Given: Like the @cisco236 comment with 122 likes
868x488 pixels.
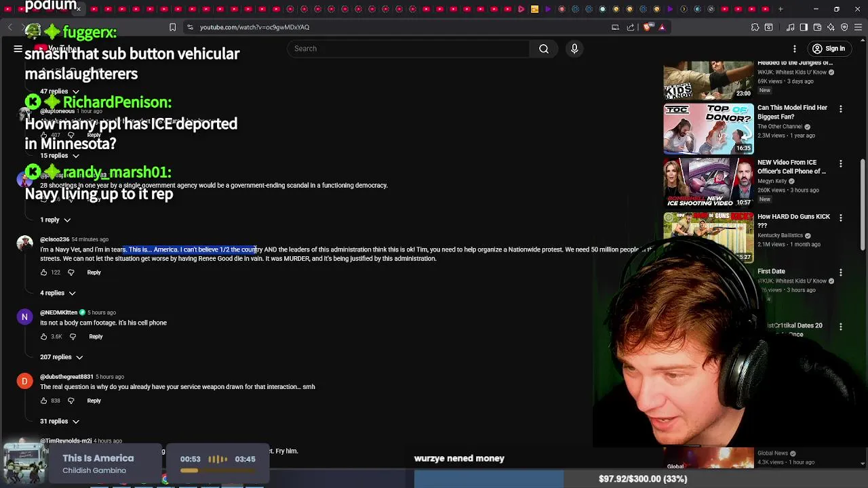Looking at the screenshot, I should (x=44, y=272).
